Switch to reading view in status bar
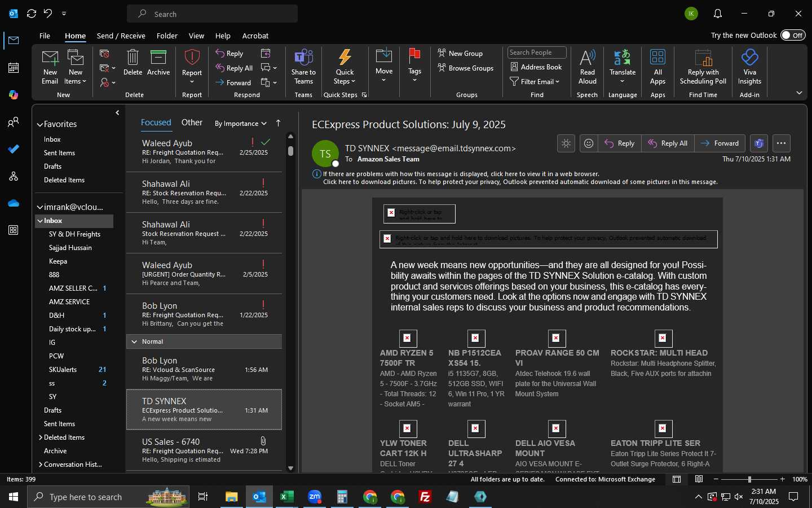 point(699,479)
